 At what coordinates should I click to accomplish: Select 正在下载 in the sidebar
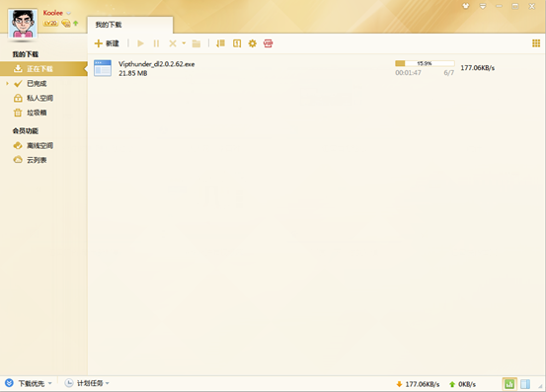(x=43, y=69)
